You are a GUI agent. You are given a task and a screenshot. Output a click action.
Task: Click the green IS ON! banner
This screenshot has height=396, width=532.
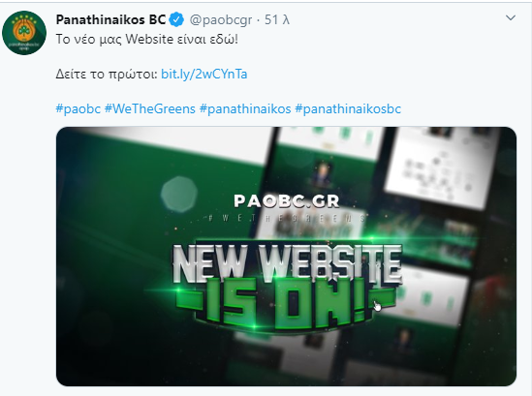tap(287, 304)
